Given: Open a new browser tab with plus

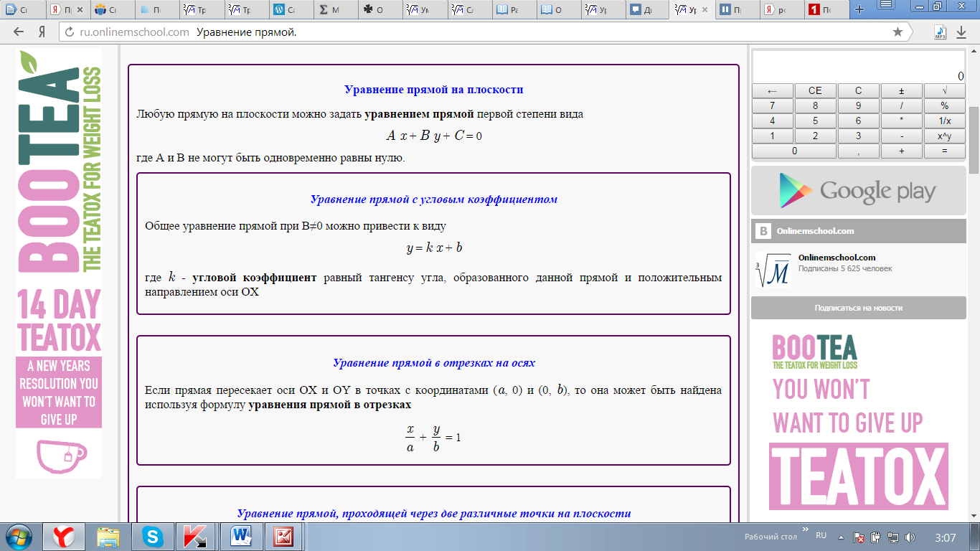Looking at the screenshot, I should click(x=860, y=9).
